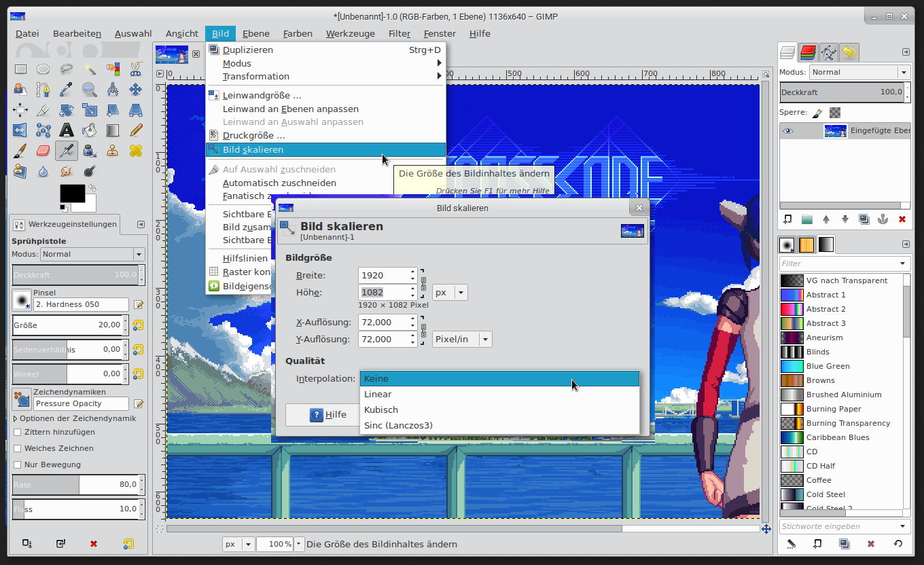Toggle lock pixels next to 'Sperre'
Image resolution: width=924 pixels, height=565 pixels.
[x=817, y=113]
